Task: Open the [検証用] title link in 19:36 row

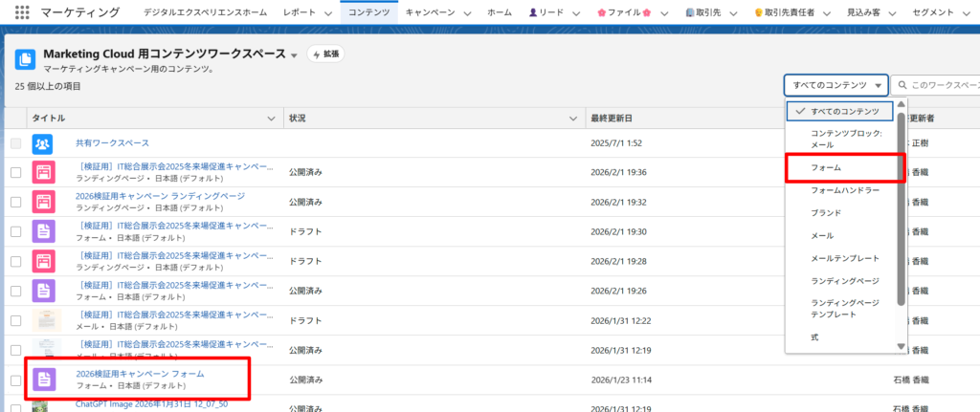Action: click(x=175, y=166)
